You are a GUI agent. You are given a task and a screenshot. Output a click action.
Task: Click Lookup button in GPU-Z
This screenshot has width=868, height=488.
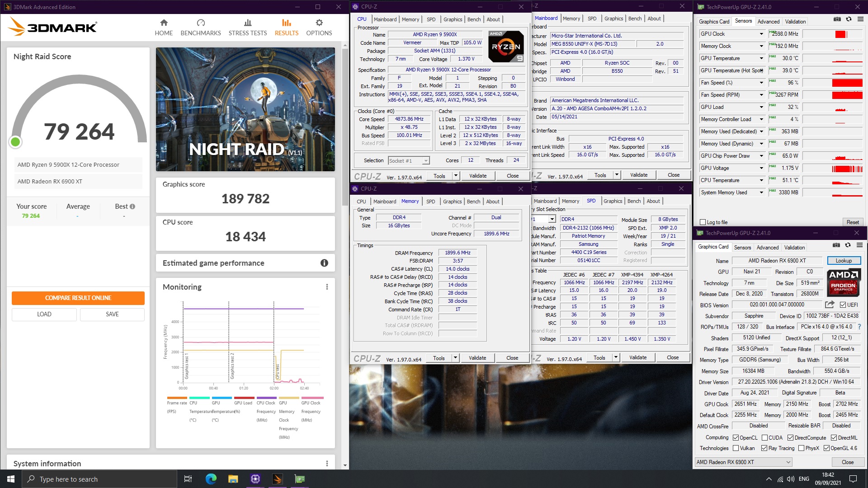844,261
